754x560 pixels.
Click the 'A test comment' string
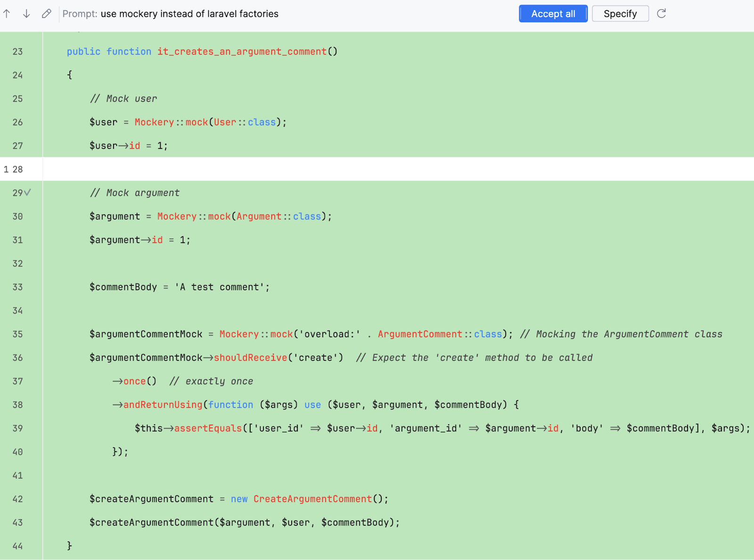tap(221, 287)
